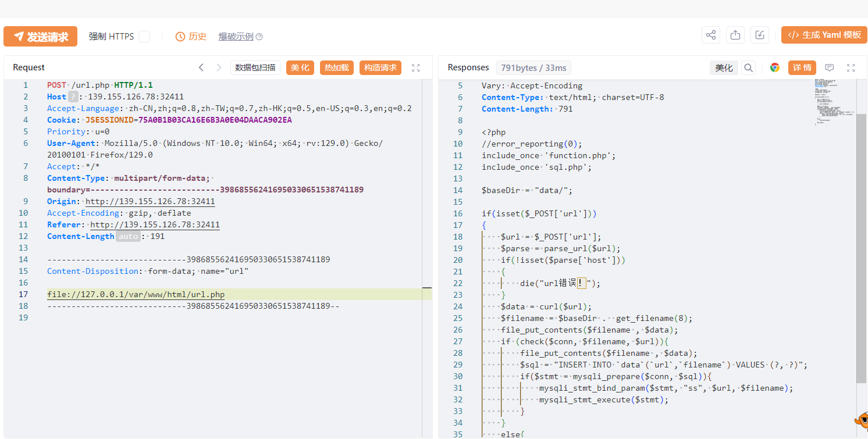Go to next request with right arrow

219,67
